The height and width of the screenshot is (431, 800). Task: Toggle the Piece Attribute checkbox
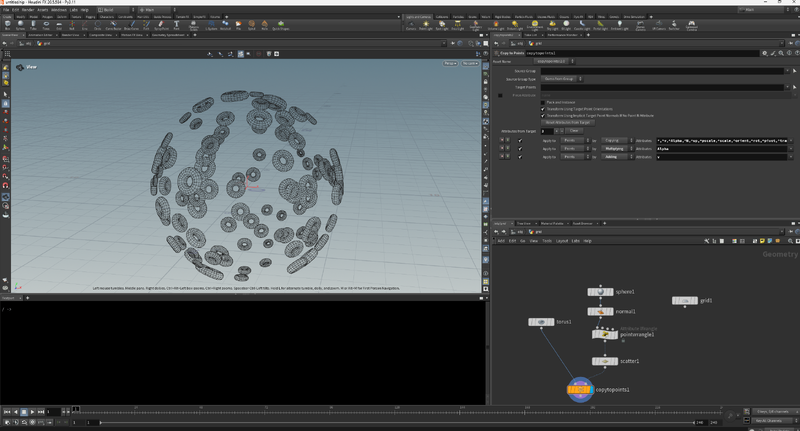click(x=500, y=95)
